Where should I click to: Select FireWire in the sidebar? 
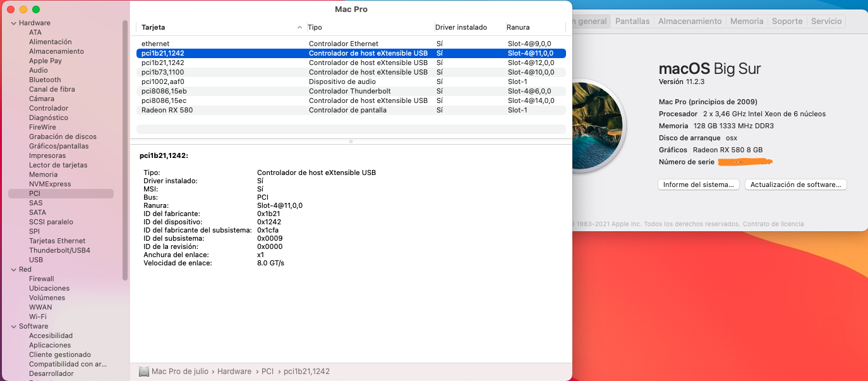tap(42, 127)
